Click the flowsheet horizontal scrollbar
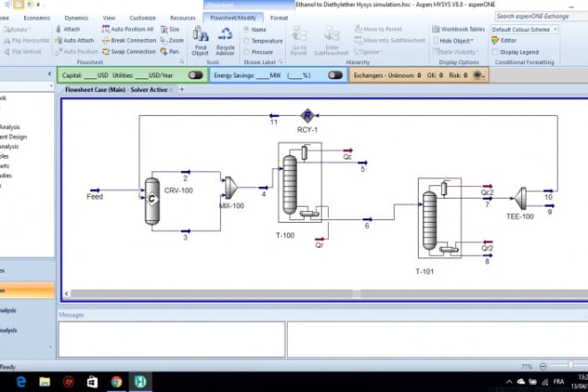 coord(326,293)
